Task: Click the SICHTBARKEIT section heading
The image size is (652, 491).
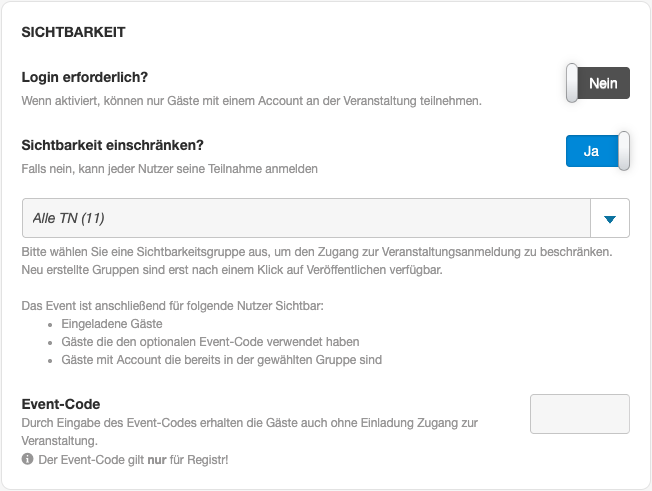Action: point(73,32)
